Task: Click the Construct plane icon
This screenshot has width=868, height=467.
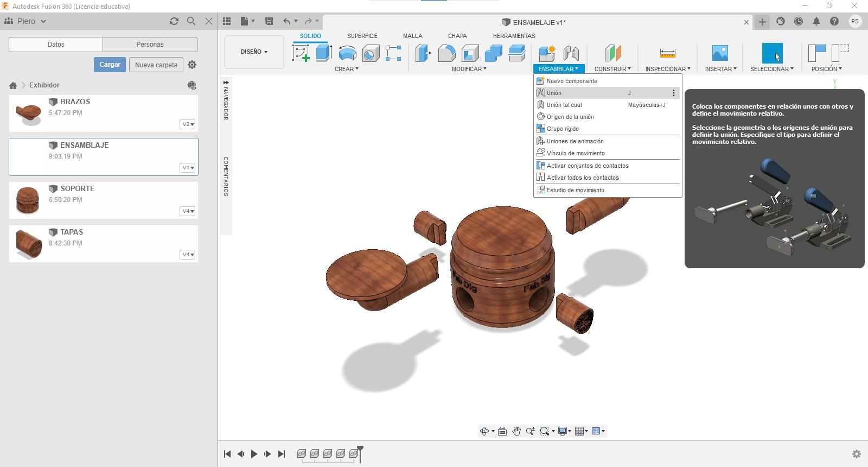Action: click(612, 53)
